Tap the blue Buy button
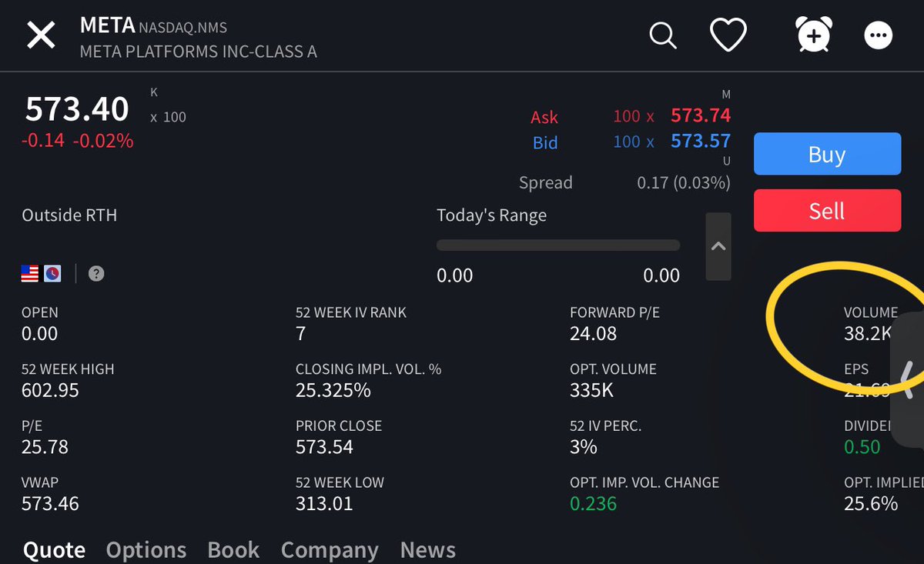This screenshot has width=924, height=564. tap(827, 154)
